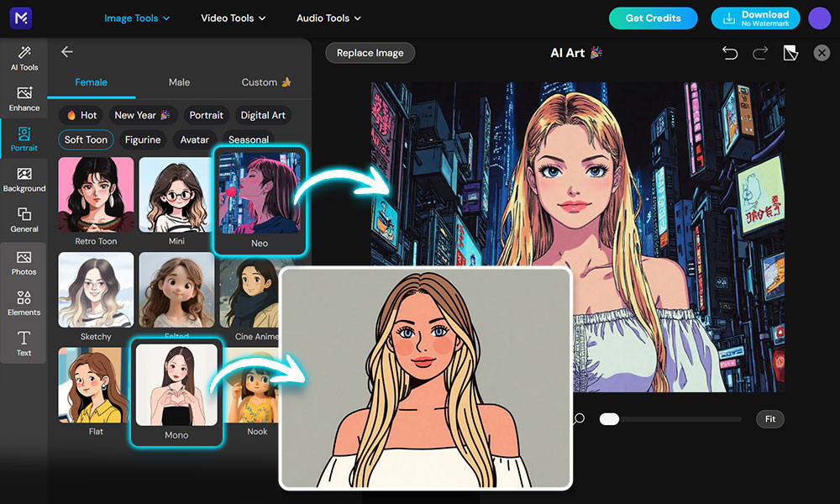Screen dimensions: 840x504
Task: Enable the Avatar category filter
Action: click(x=194, y=139)
